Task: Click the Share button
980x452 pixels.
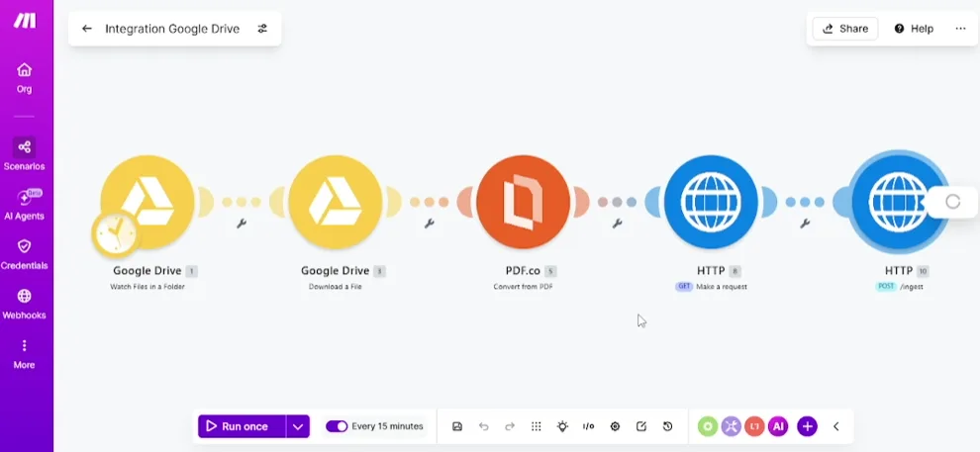Action: [845, 29]
